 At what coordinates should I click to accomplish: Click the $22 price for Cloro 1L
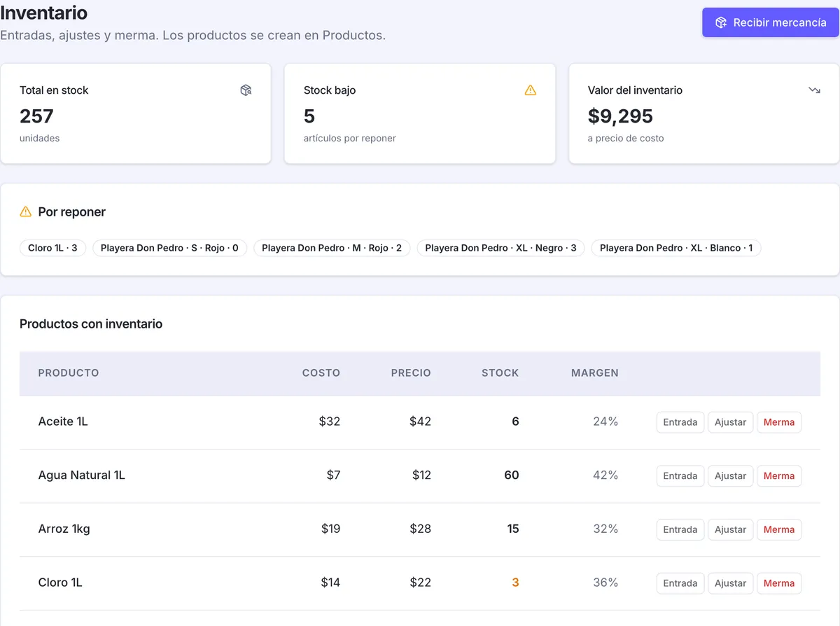[x=421, y=583]
